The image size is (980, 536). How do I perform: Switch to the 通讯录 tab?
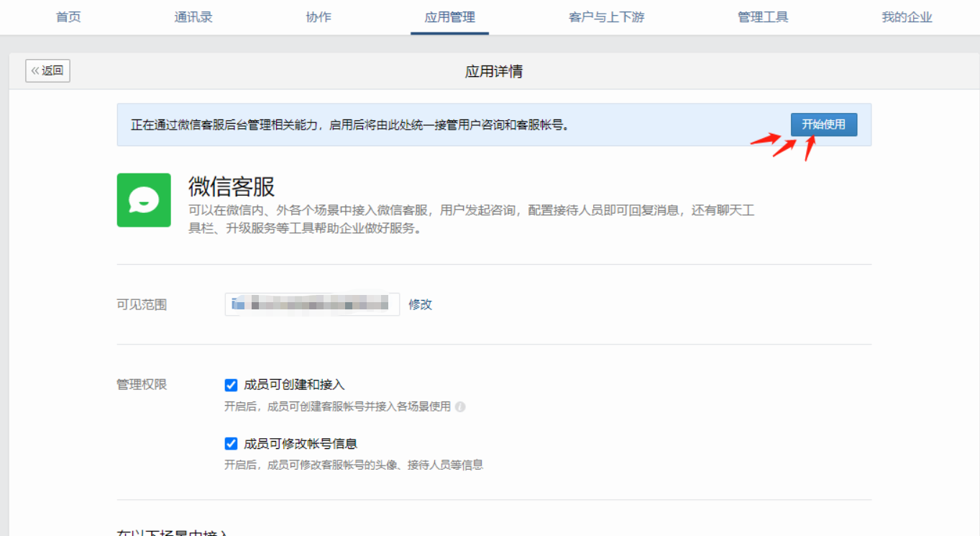[x=193, y=17]
